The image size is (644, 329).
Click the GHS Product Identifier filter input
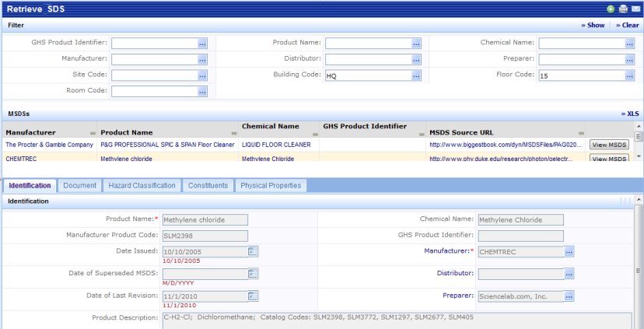tap(154, 44)
